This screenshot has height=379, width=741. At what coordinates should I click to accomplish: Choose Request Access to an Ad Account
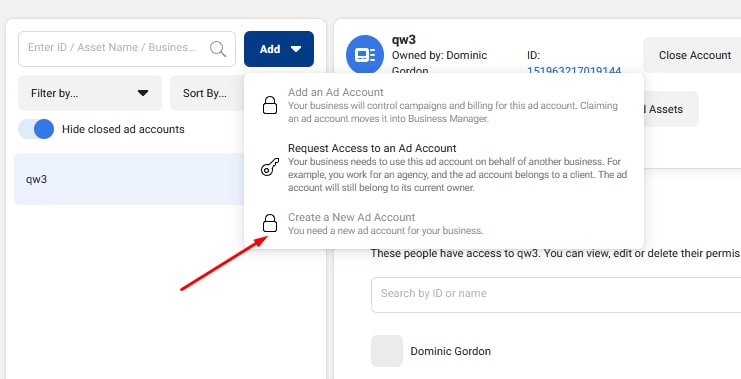pyautogui.click(x=444, y=168)
